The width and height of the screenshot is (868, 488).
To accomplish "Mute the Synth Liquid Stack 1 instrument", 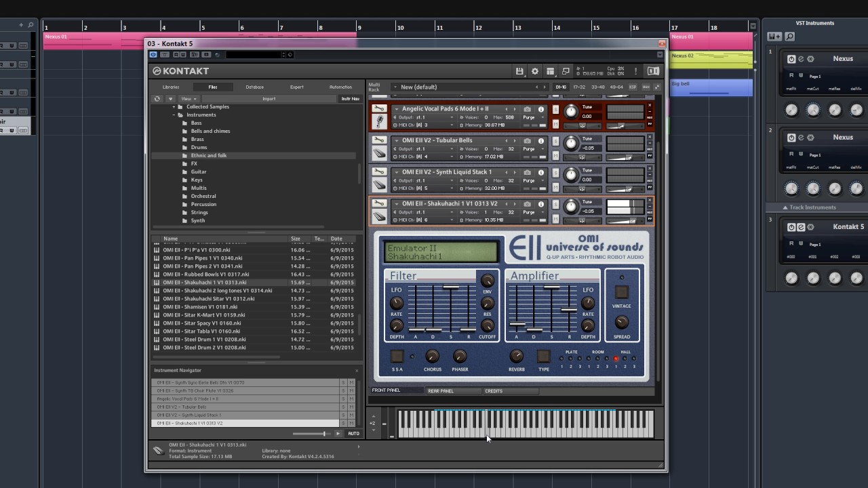I will 555,186.
